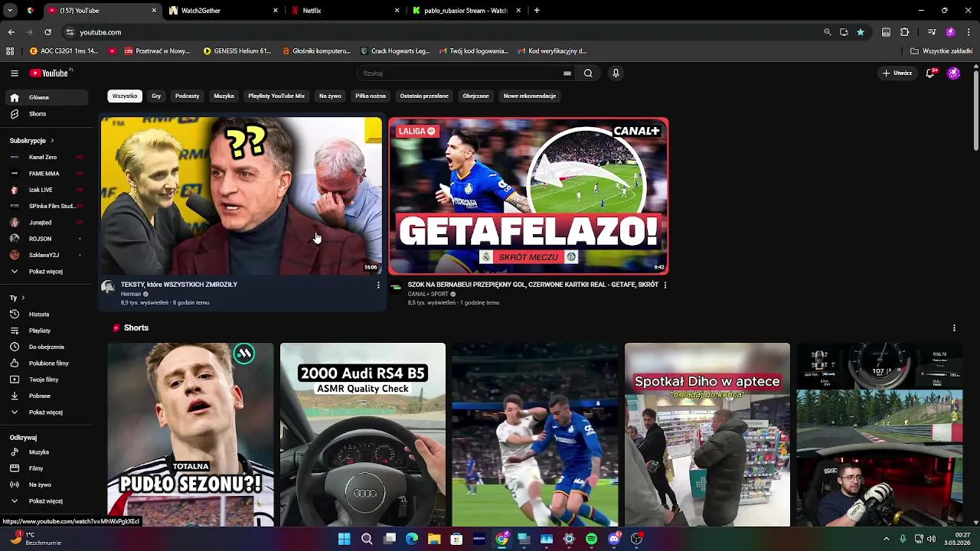Open the CANAL+ SPORT channel name

tap(428, 295)
